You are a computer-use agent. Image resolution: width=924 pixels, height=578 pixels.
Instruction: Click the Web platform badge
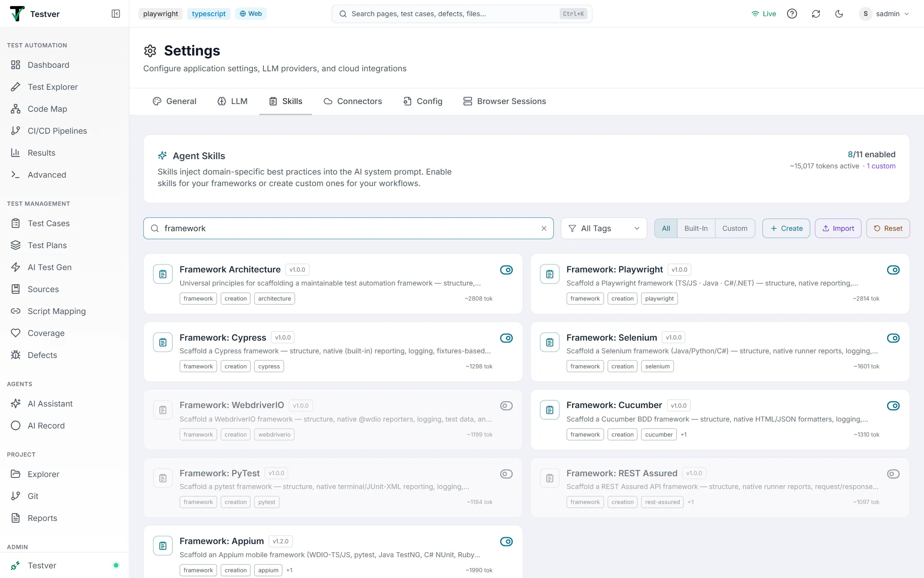251,14
